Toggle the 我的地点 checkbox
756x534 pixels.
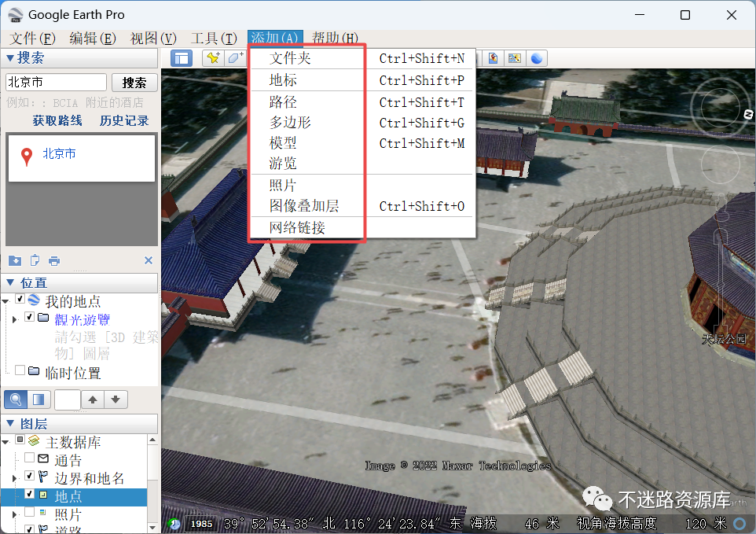coord(20,299)
